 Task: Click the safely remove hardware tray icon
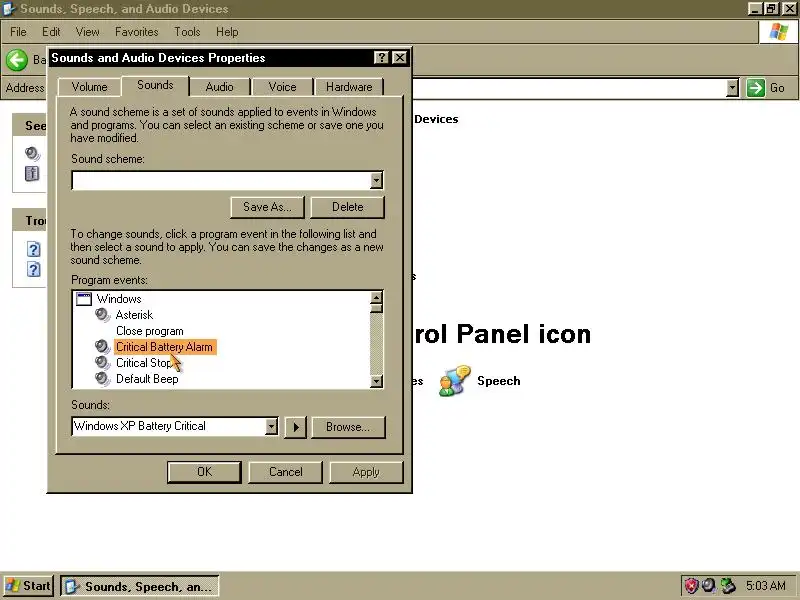[x=728, y=586]
